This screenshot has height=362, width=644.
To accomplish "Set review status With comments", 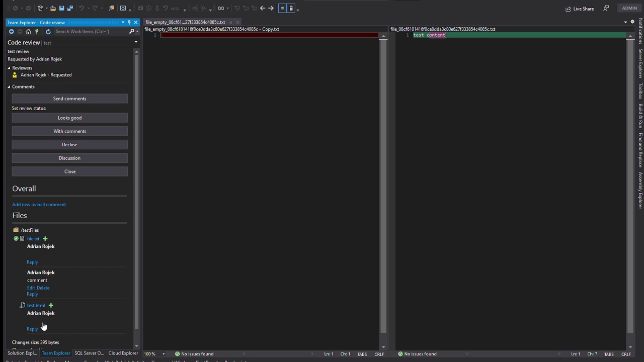I will coord(70,131).
